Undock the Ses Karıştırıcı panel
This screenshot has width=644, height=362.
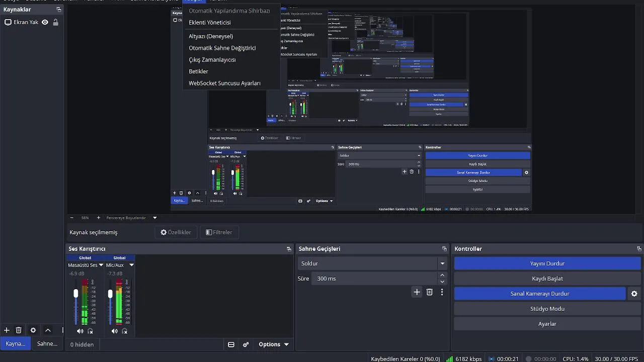coord(289,249)
